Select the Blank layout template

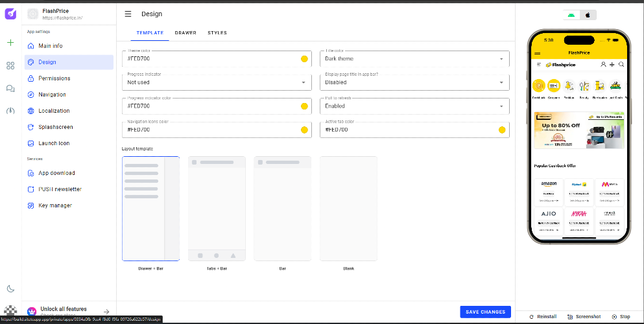tap(349, 209)
